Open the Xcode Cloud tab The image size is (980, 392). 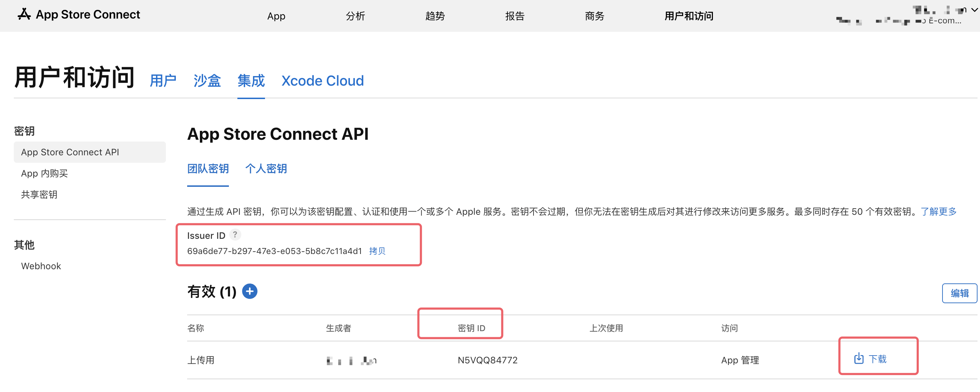tap(322, 81)
